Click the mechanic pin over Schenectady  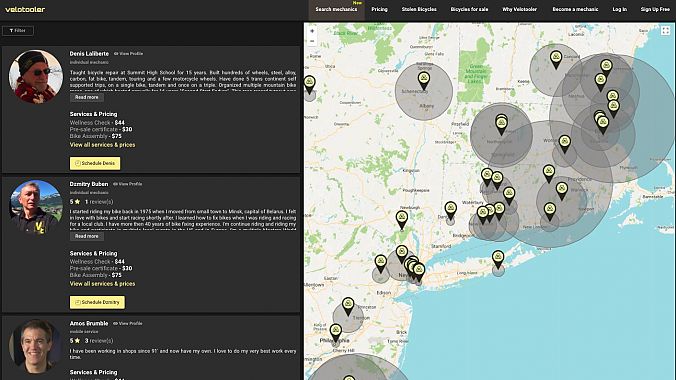(x=424, y=81)
